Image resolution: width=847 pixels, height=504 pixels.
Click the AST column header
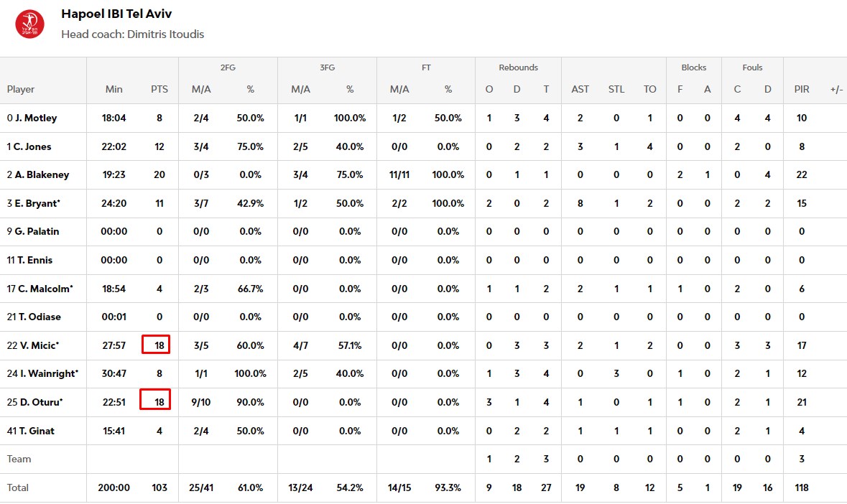click(x=580, y=89)
